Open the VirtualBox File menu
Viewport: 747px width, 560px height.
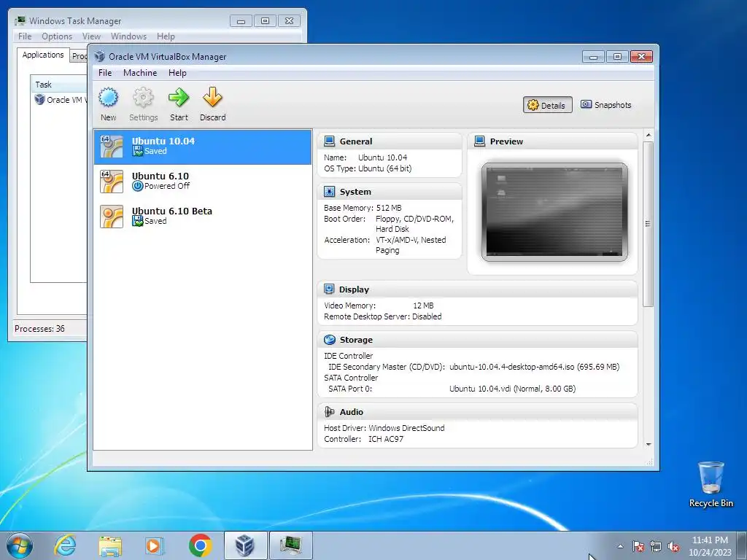105,72
